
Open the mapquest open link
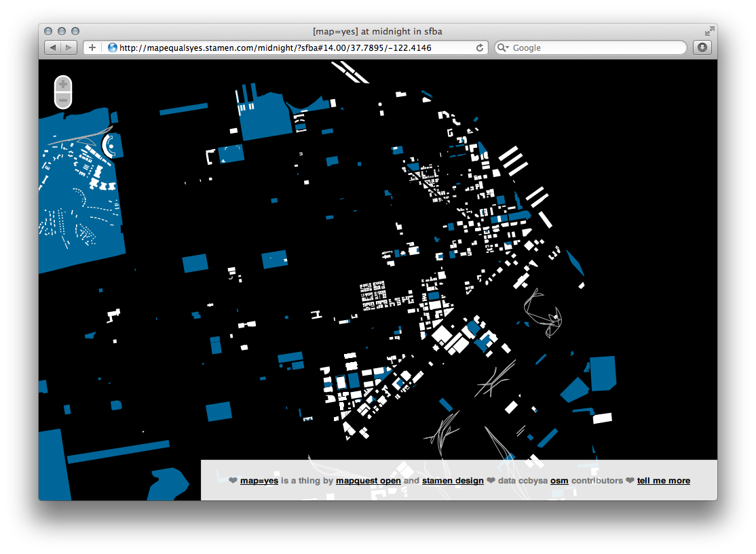click(368, 480)
